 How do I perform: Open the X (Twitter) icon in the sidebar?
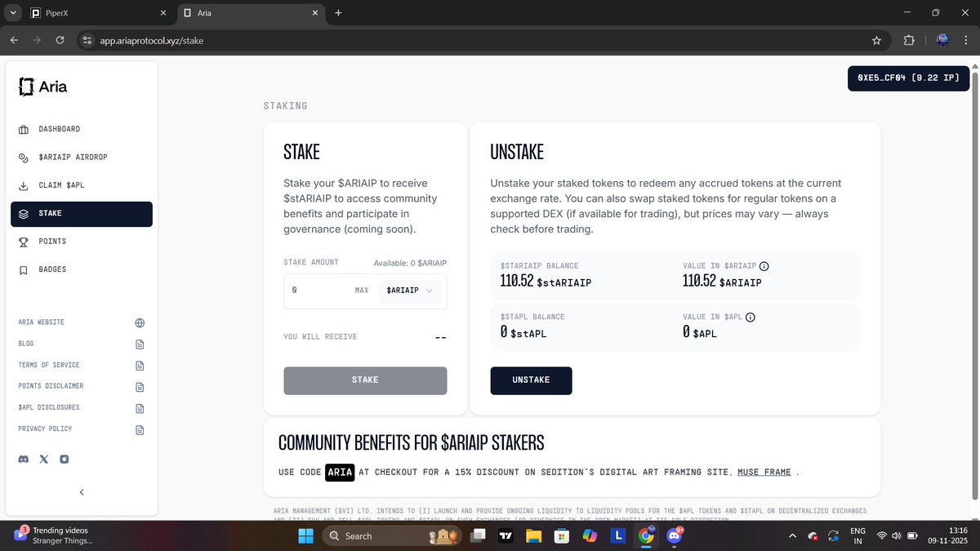44,460
